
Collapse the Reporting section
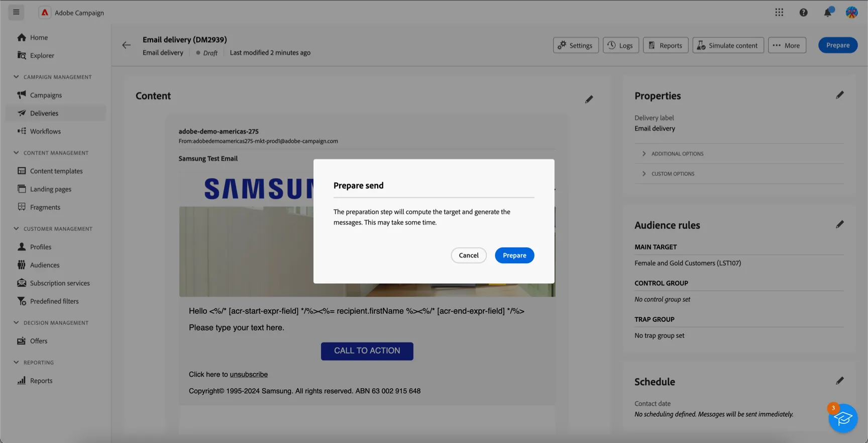(x=16, y=363)
